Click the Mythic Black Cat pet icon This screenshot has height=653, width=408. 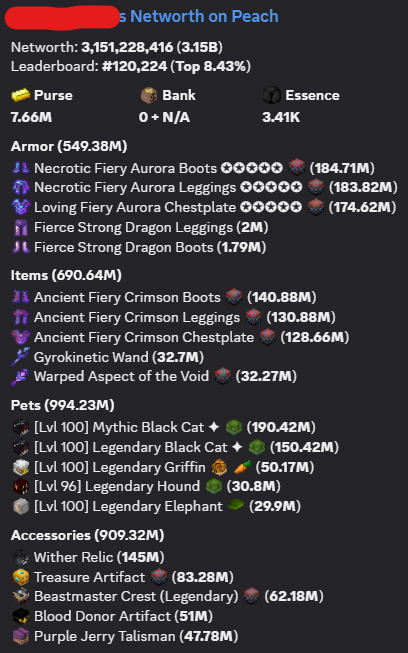(20, 427)
